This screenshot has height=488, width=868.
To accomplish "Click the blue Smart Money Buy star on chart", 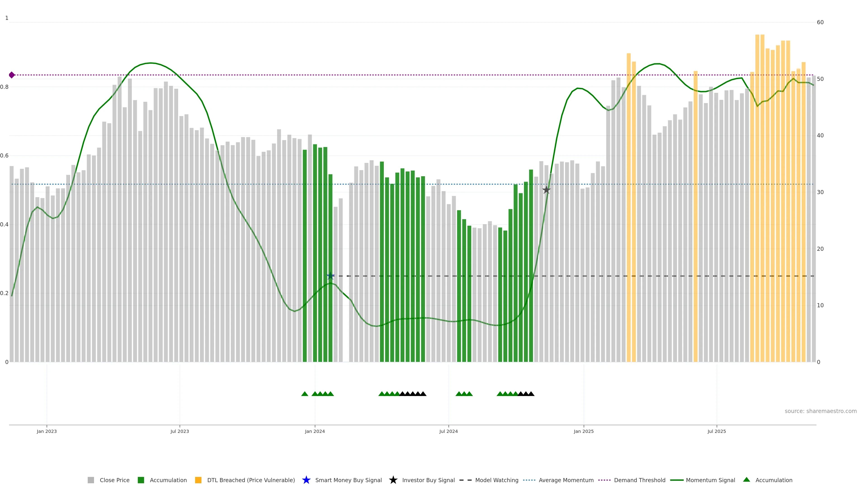I will 330,276.
